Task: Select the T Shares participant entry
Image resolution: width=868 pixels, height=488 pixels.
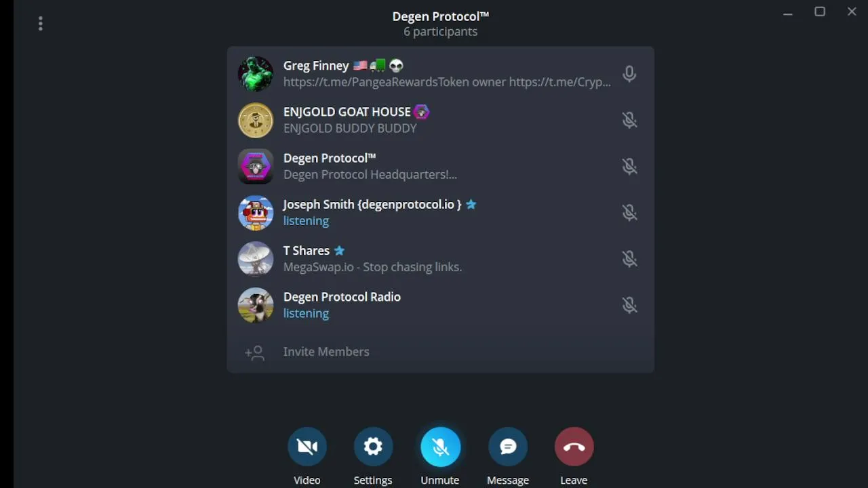Action: pyautogui.click(x=441, y=258)
